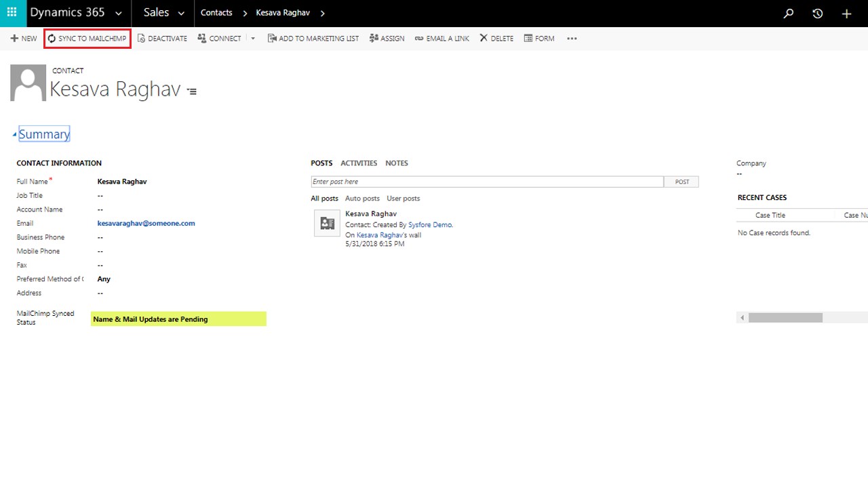
Task: Open the more commands ellipsis
Action: point(572,39)
